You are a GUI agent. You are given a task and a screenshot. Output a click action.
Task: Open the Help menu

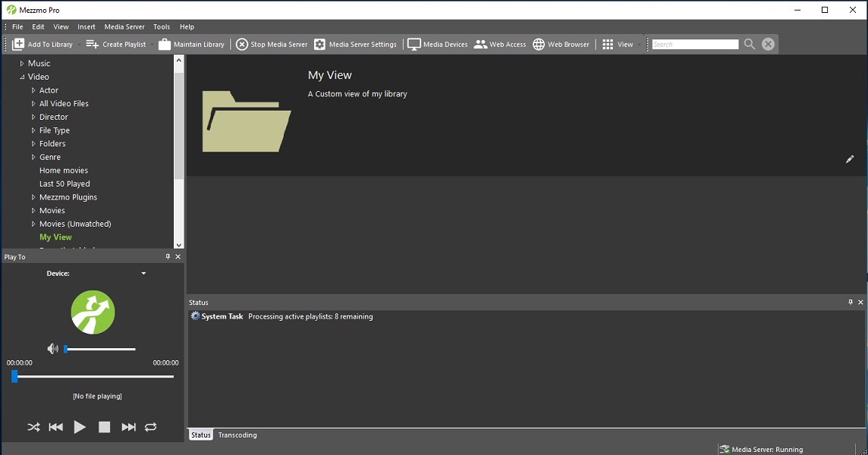pos(187,27)
